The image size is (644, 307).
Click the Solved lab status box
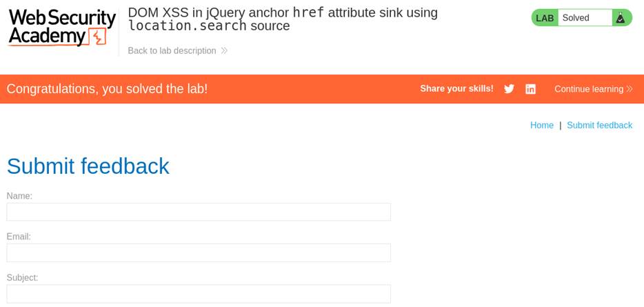pyautogui.click(x=584, y=18)
